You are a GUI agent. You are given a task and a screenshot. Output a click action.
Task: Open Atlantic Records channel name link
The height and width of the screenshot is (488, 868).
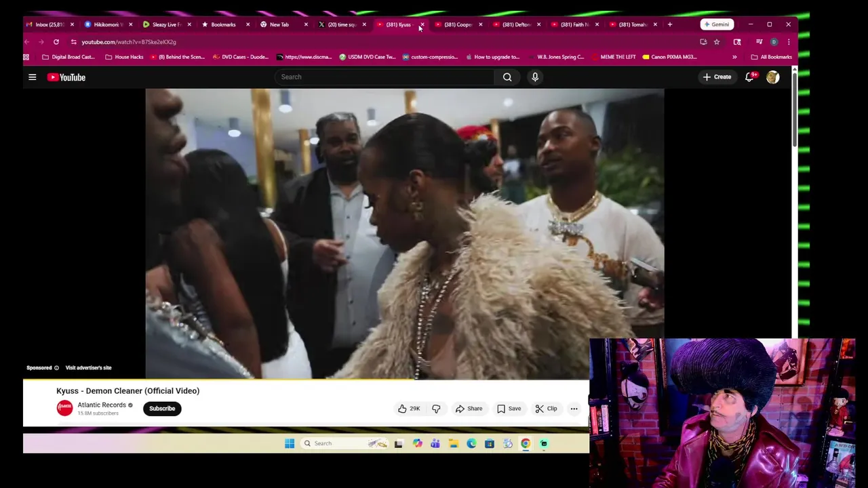pyautogui.click(x=102, y=405)
